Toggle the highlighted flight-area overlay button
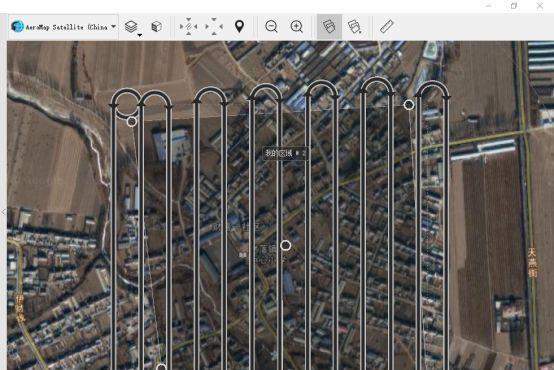This screenshot has width=554, height=370. [329, 27]
